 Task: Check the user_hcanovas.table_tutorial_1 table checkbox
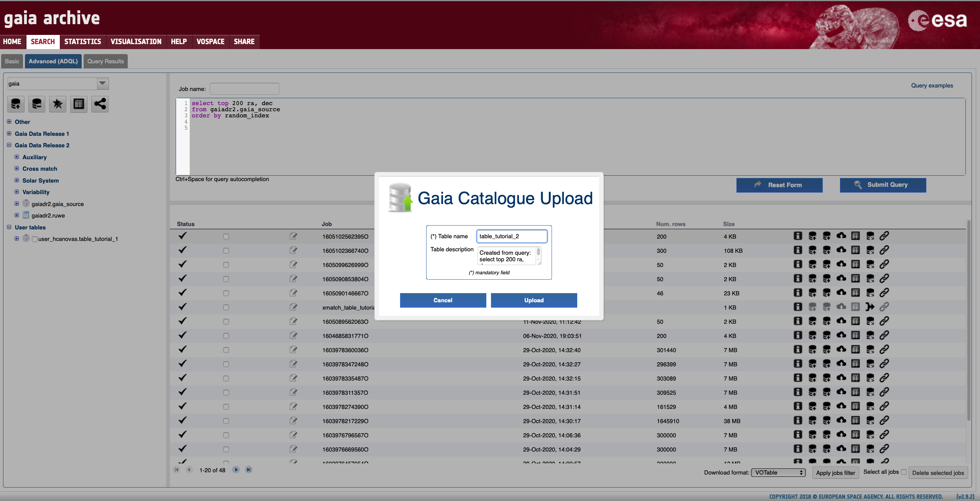[35, 239]
